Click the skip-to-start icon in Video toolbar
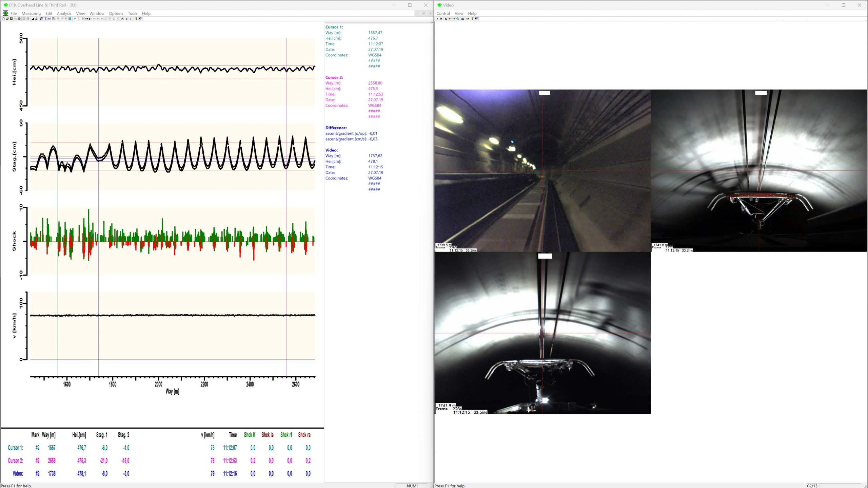868x488 pixels. tap(441, 19)
